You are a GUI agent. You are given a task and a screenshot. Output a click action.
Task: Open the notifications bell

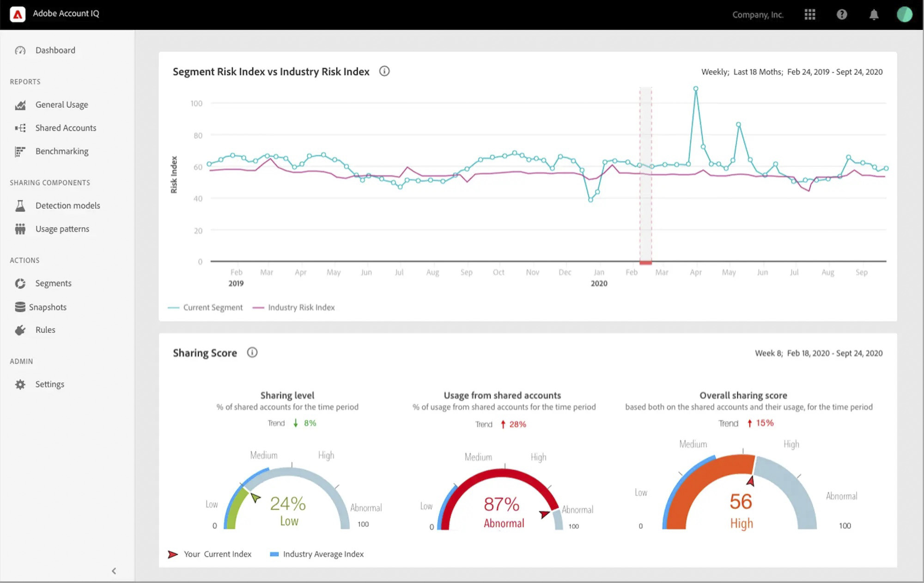click(874, 15)
